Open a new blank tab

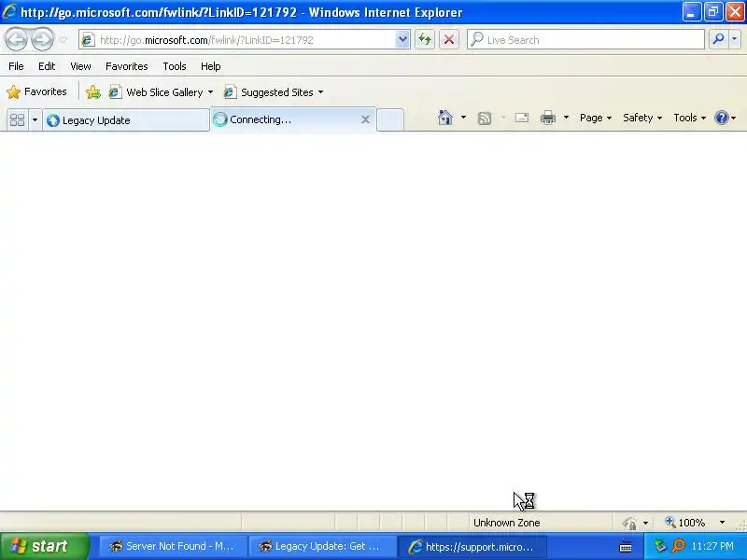click(390, 120)
